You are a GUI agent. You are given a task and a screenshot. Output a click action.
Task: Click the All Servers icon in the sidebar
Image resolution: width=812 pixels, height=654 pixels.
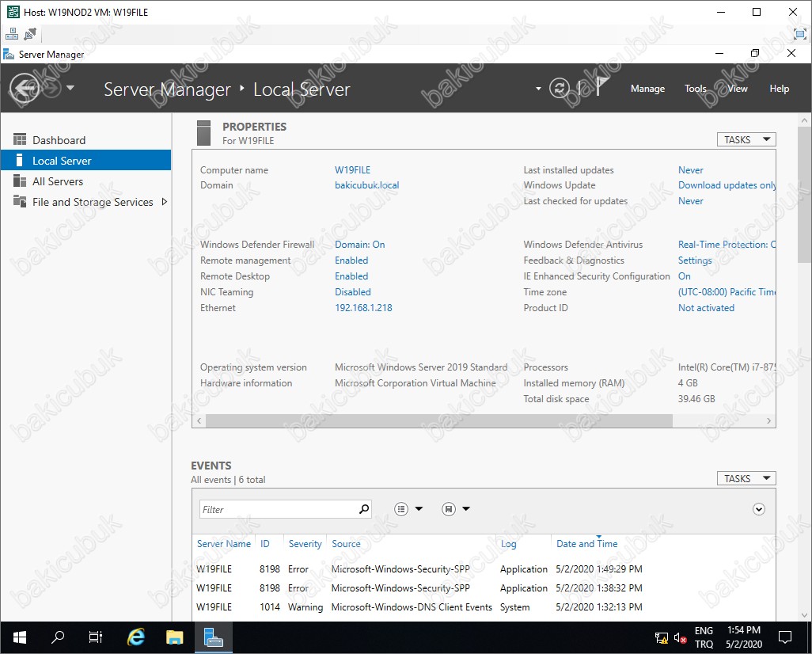20,181
